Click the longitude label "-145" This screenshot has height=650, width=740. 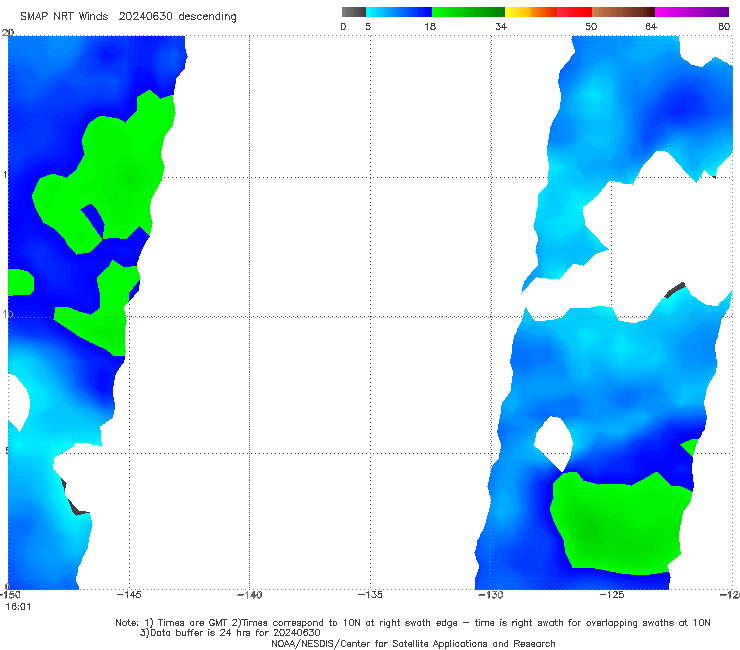(x=129, y=595)
